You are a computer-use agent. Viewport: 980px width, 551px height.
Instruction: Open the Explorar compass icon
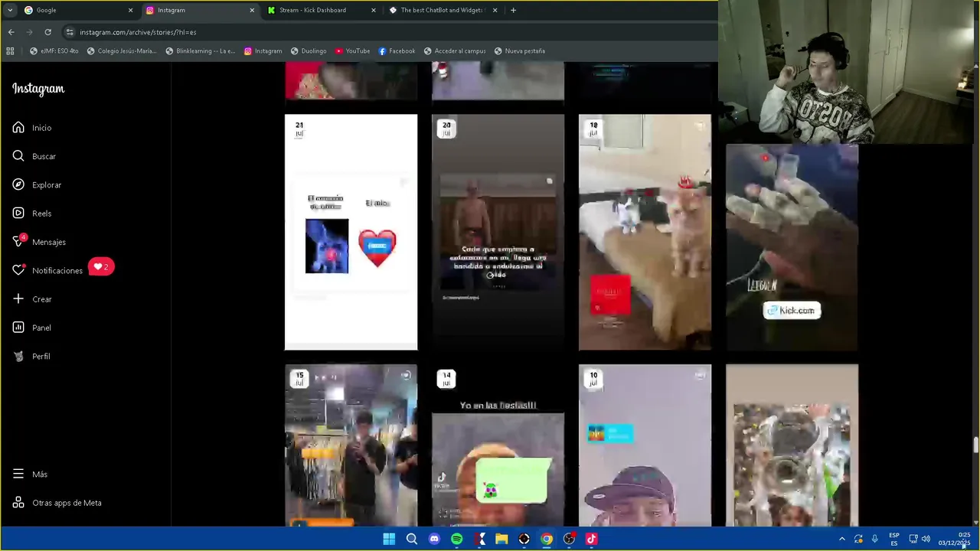pyautogui.click(x=18, y=184)
